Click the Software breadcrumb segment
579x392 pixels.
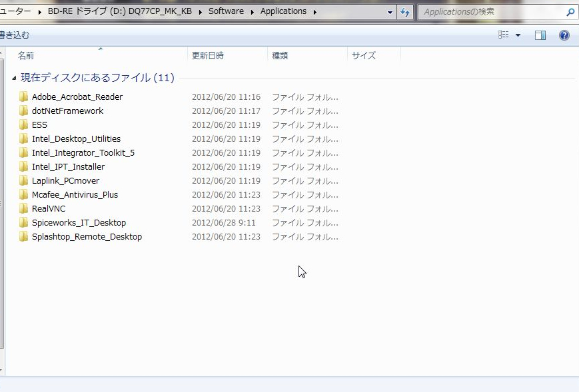(x=226, y=11)
